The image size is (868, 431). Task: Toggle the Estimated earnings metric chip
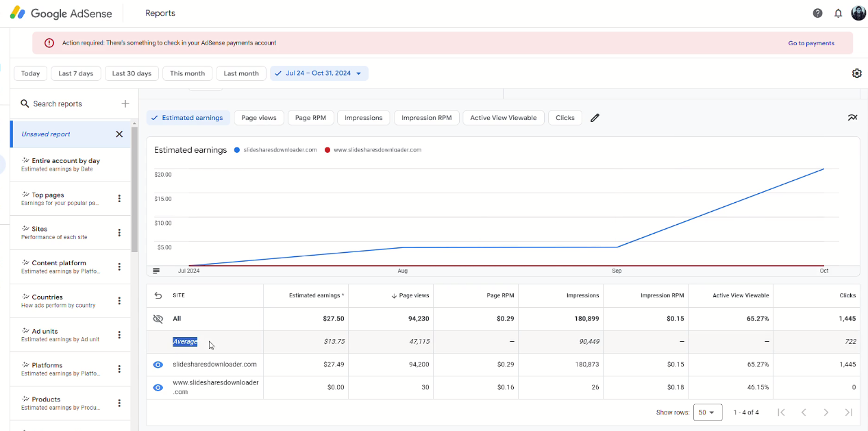188,118
